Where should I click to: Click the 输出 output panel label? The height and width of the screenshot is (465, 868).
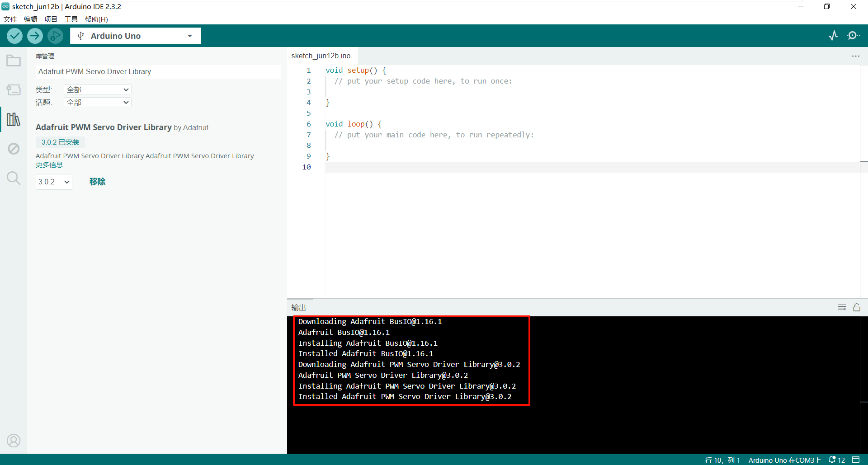(x=298, y=307)
